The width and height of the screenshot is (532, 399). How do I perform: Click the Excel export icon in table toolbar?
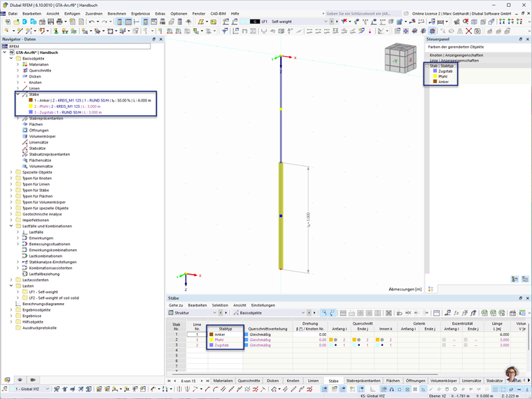click(484, 313)
